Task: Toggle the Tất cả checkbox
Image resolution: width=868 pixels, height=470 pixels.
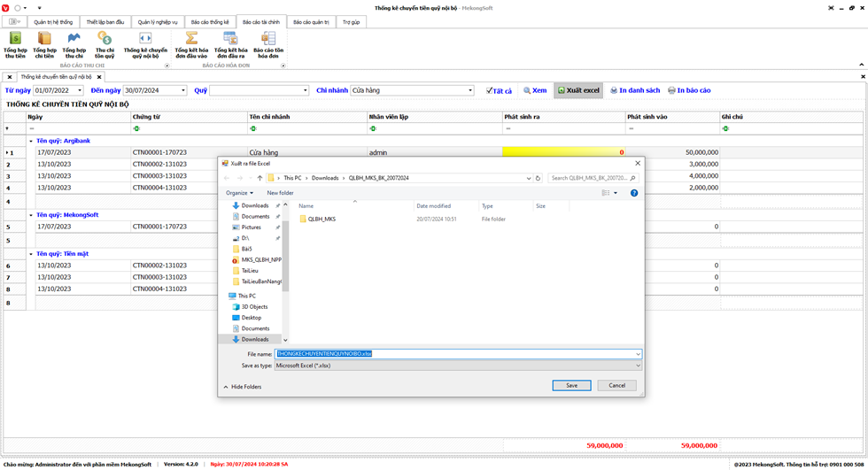Action: 489,90
